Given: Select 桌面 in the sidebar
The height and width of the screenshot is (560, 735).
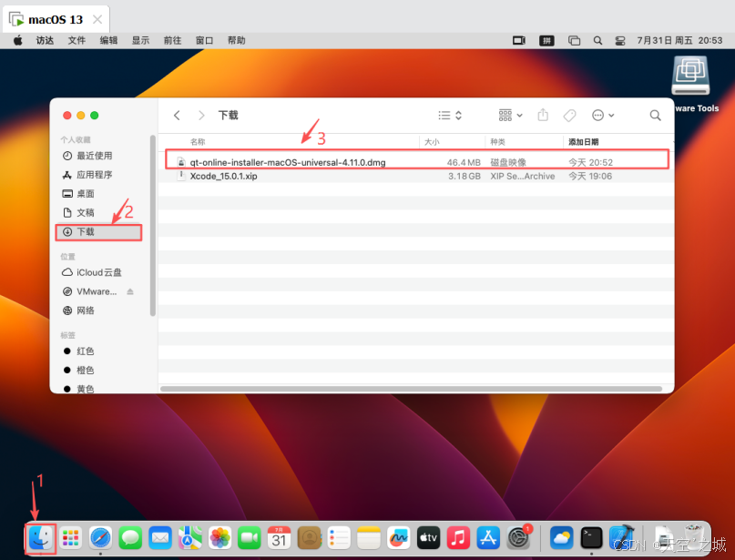Looking at the screenshot, I should pyautogui.click(x=86, y=194).
